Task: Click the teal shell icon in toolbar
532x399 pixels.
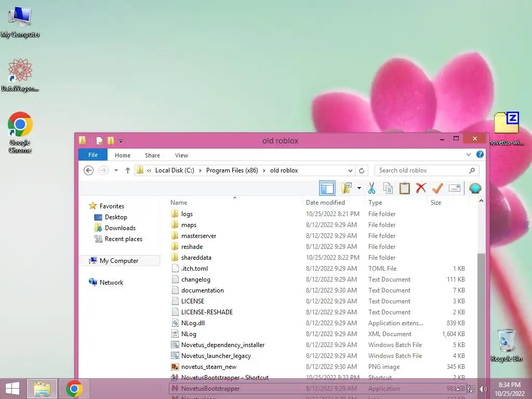Action: (475, 188)
